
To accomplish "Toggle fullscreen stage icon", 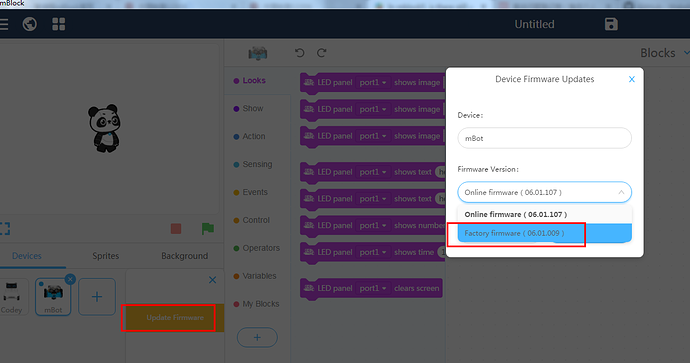I will 5,228.
